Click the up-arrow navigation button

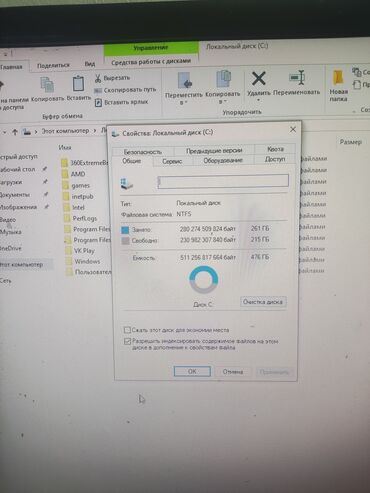pyautogui.click(x=15, y=132)
